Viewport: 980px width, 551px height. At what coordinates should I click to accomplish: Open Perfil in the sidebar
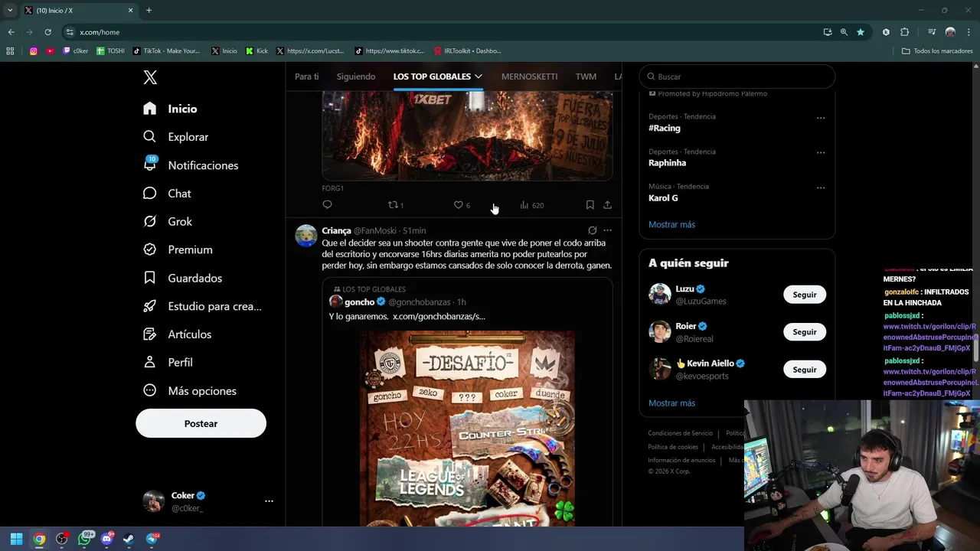[x=168, y=362]
